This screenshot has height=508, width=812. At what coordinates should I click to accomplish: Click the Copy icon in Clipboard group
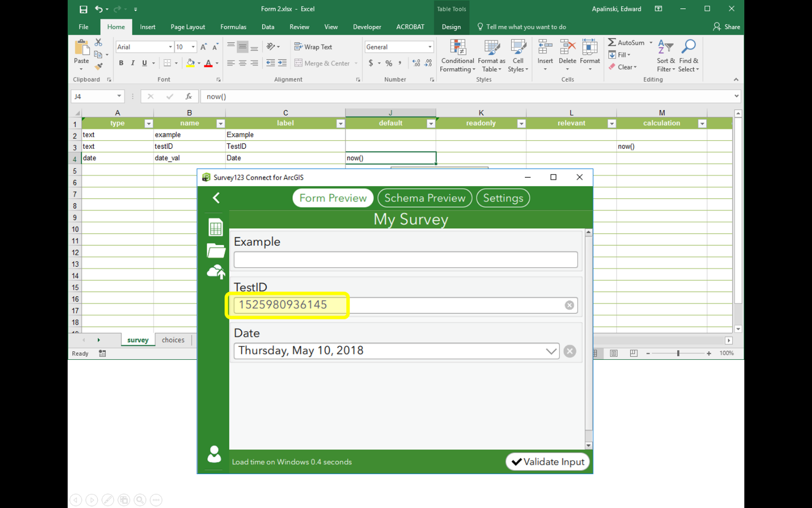[x=98, y=55]
